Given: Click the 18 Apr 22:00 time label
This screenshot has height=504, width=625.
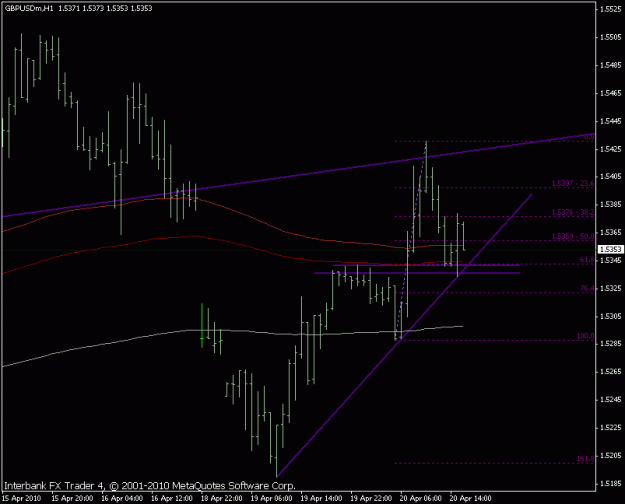Looking at the screenshot, I should (x=222, y=498).
